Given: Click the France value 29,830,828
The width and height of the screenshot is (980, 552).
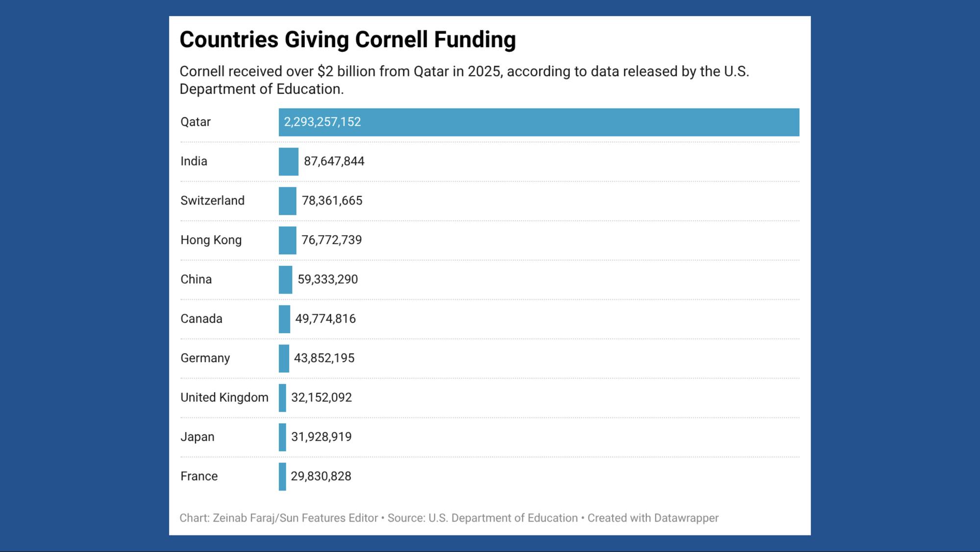Looking at the screenshot, I should 320,476.
